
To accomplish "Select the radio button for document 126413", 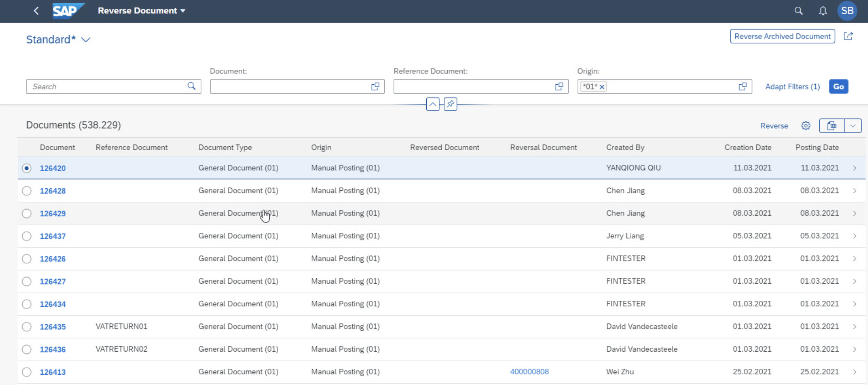I will (x=27, y=372).
